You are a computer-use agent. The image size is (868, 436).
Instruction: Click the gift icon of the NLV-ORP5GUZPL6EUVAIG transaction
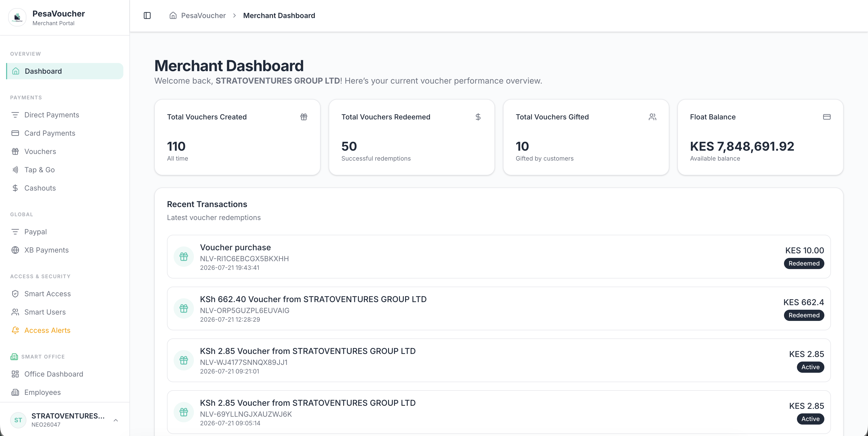click(x=184, y=308)
